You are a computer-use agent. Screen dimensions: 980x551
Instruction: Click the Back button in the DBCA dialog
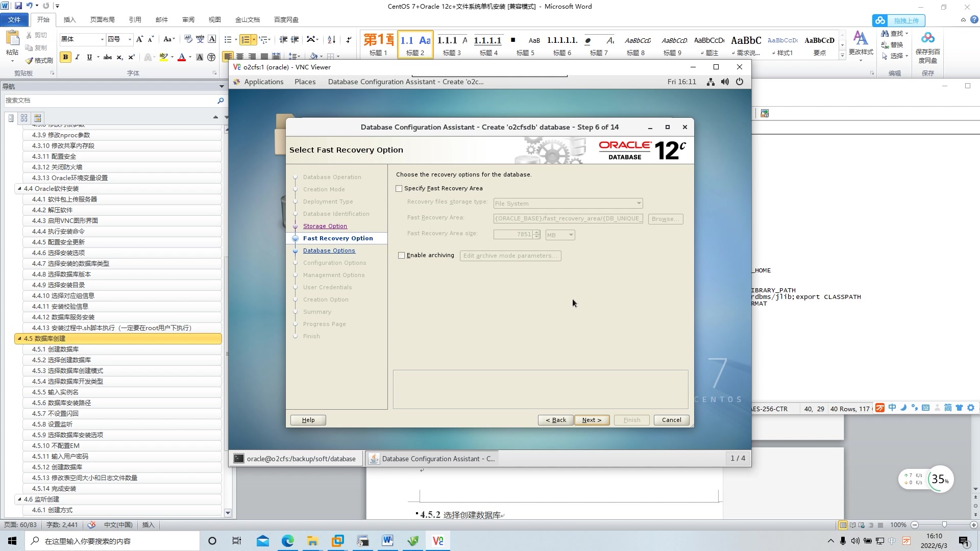pos(556,420)
